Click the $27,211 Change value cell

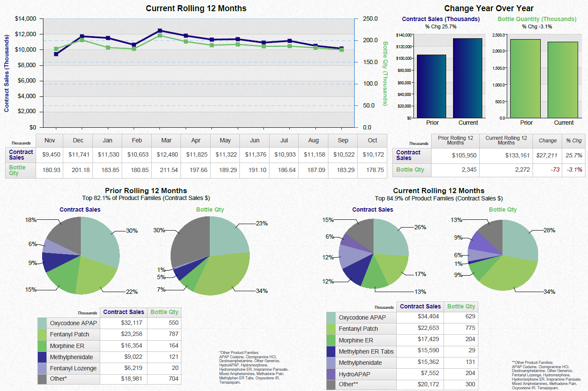click(547, 155)
